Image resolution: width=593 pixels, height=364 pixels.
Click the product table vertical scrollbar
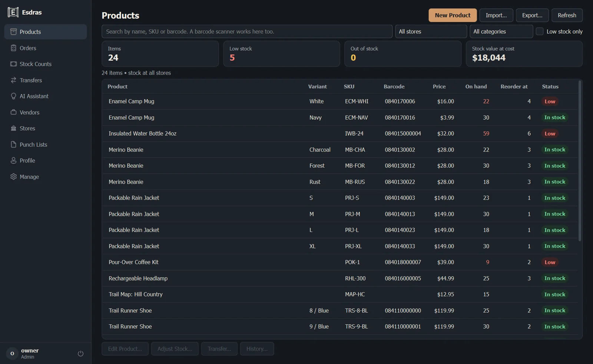pos(580,161)
